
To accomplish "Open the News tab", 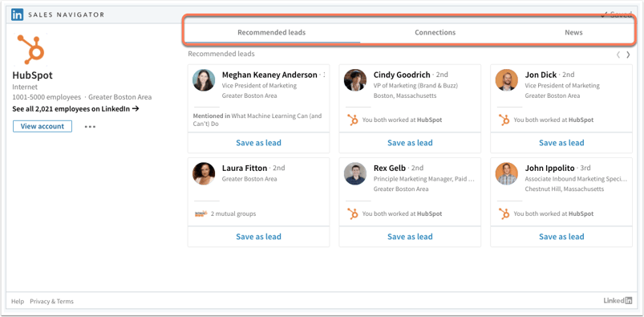I will point(573,32).
